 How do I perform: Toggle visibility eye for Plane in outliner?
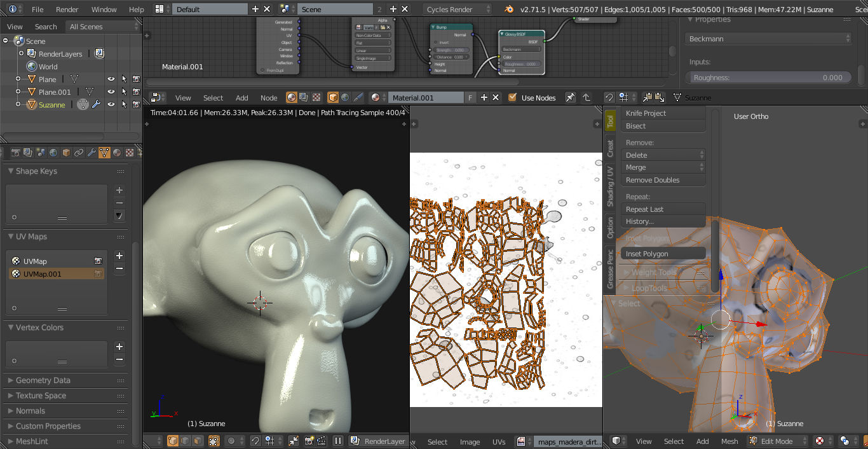[111, 79]
